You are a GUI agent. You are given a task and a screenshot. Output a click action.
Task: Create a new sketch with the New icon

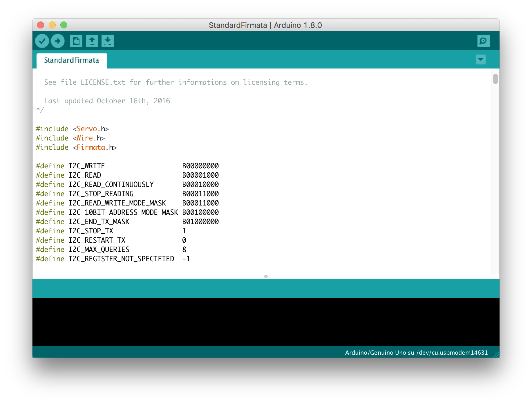[76, 41]
